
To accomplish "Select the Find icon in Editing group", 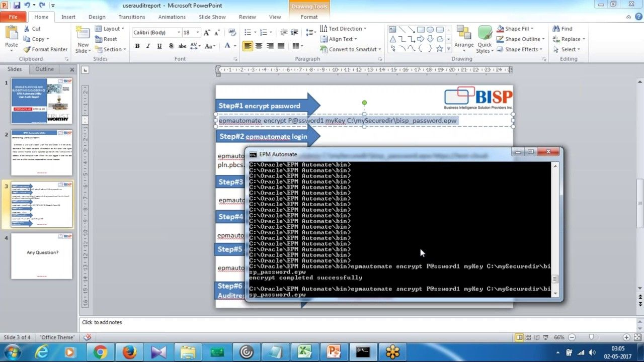I will point(563,28).
